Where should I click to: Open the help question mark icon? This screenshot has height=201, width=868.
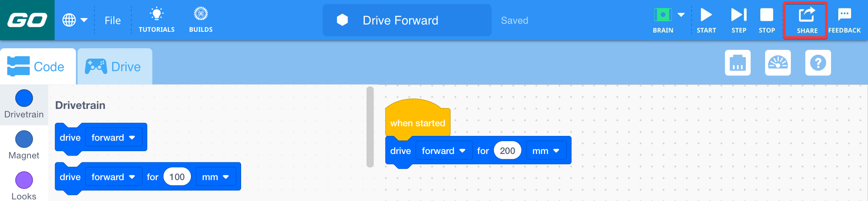[818, 63]
